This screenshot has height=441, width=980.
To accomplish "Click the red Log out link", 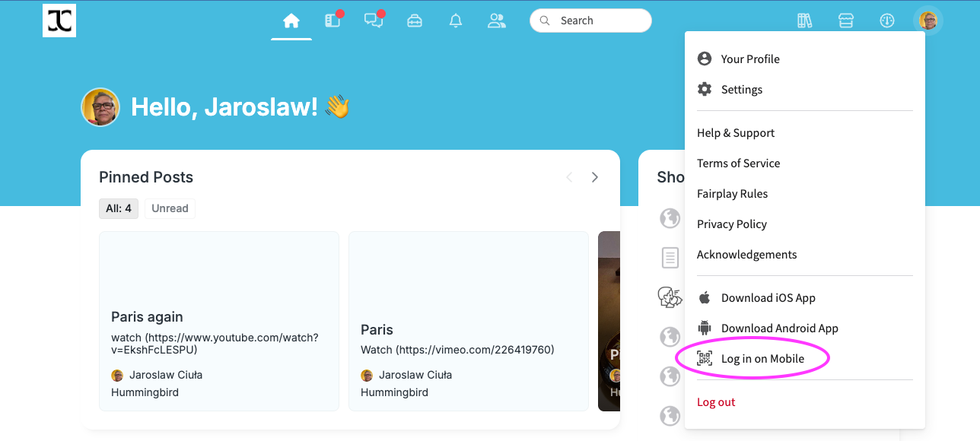I will (716, 402).
